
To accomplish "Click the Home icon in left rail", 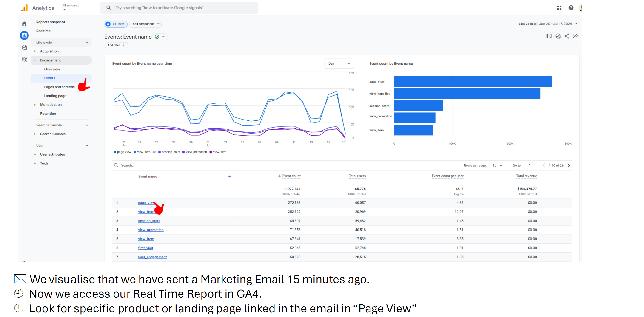I will pos(24,24).
